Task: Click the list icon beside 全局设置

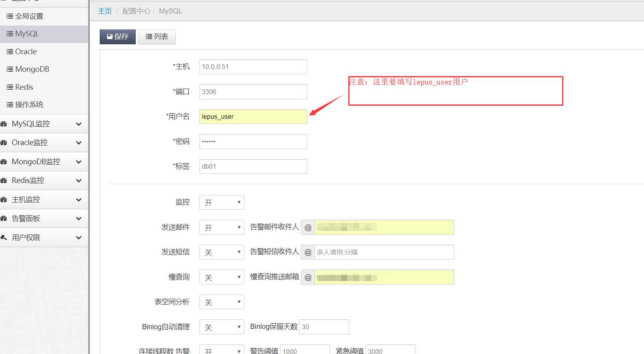Action: [10, 16]
